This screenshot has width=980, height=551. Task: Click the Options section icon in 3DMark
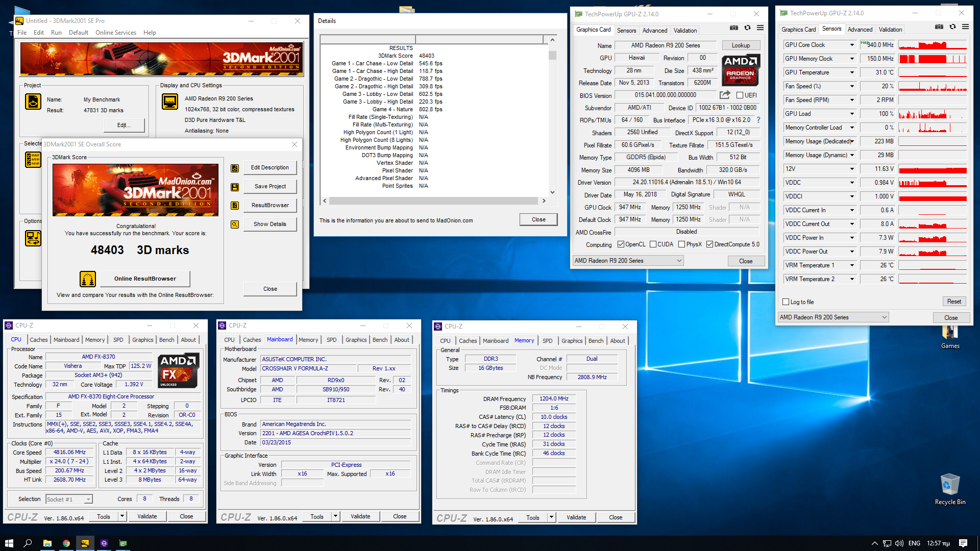pos(33,238)
